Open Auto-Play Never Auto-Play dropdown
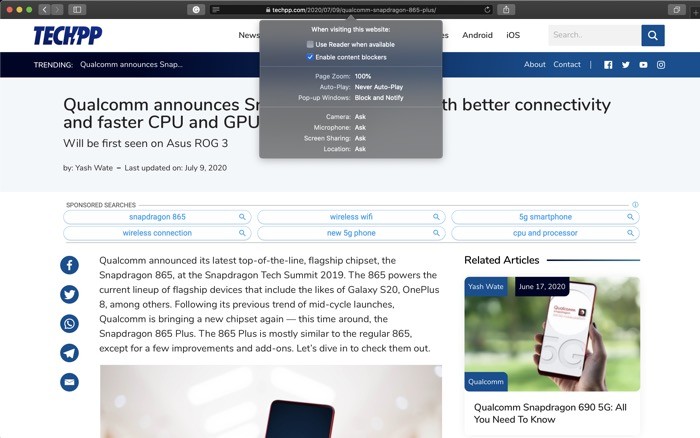 [x=379, y=87]
